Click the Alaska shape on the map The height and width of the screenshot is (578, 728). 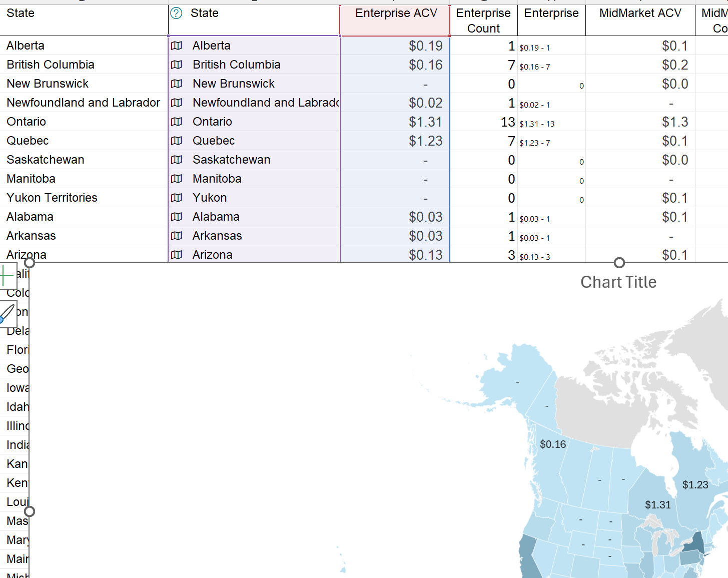point(518,381)
